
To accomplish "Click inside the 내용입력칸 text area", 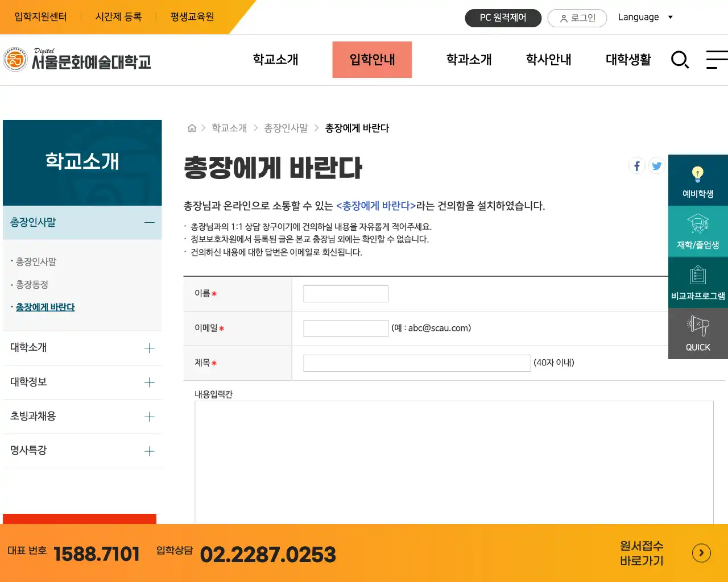I will click(454, 462).
